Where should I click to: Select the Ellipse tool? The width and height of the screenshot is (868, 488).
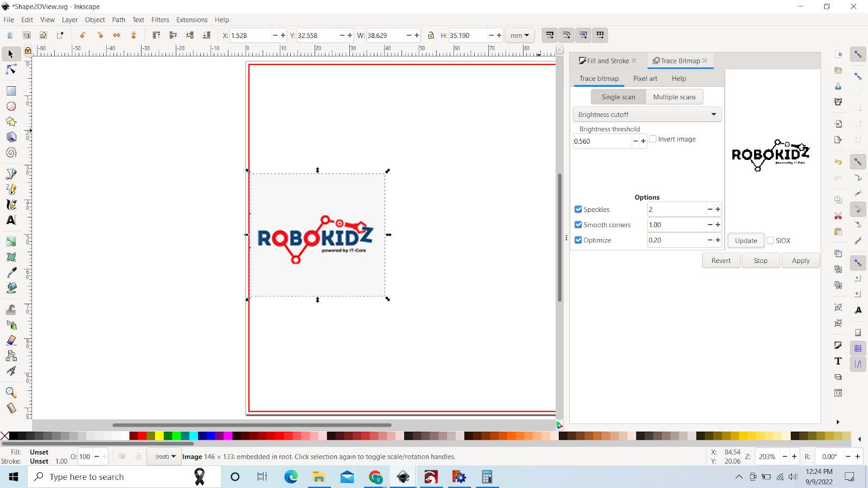(11, 106)
